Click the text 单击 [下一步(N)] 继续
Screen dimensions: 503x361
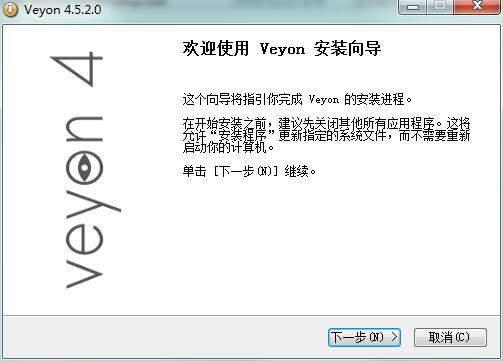[x=249, y=172]
